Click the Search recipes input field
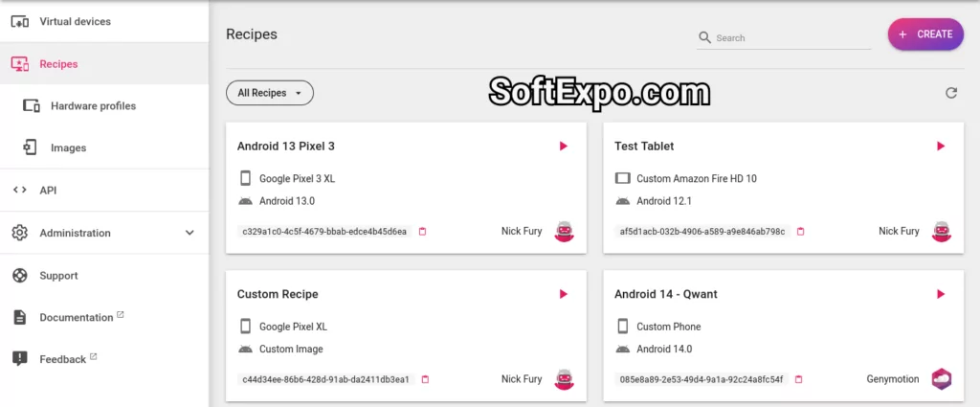Image resolution: width=980 pixels, height=407 pixels. pyautogui.click(x=791, y=38)
